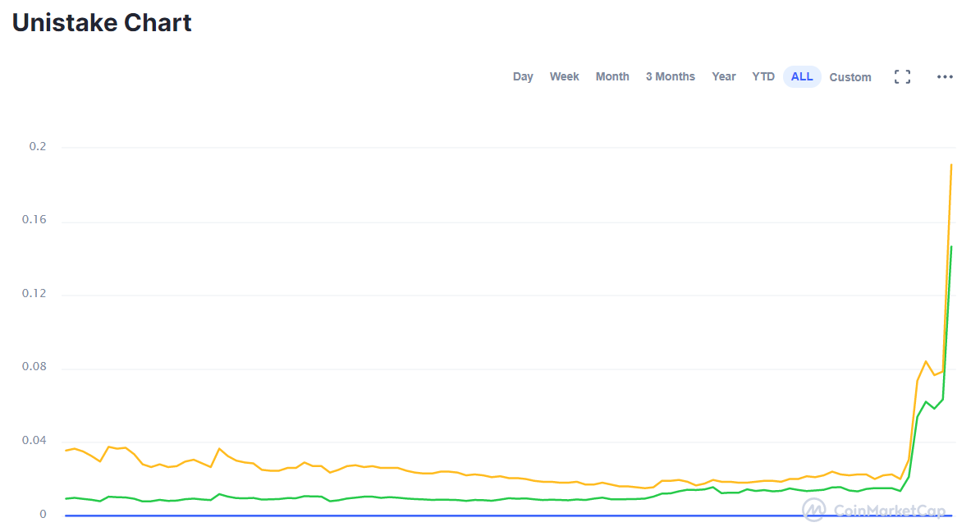The image size is (980, 527).
Task: Click the peak of the orange line
Action: [x=951, y=164]
